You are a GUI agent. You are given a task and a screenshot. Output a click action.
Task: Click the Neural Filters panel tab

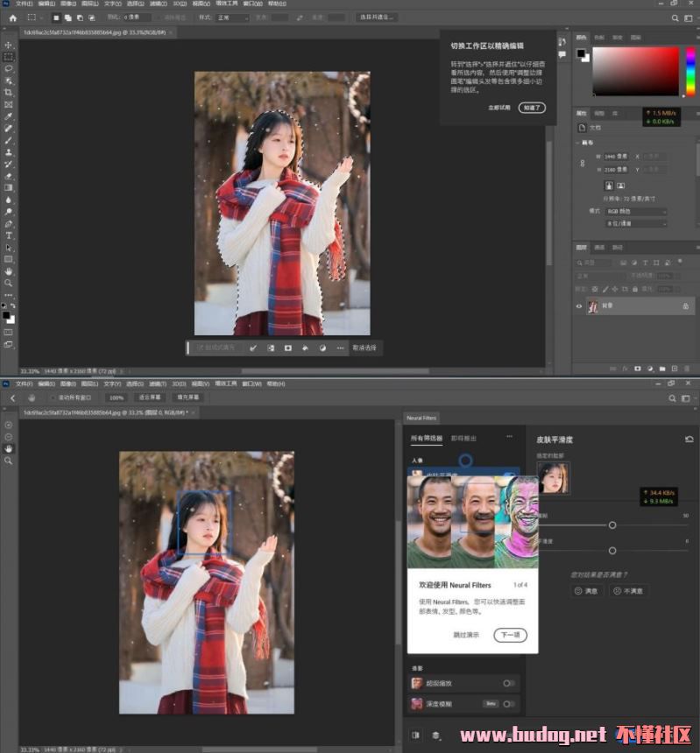(421, 419)
